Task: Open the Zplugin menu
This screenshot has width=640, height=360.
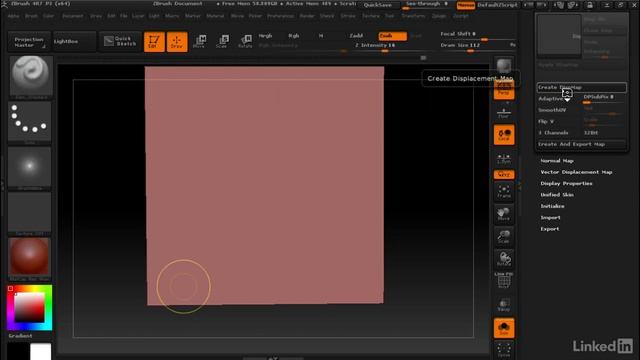Action: pos(439,16)
